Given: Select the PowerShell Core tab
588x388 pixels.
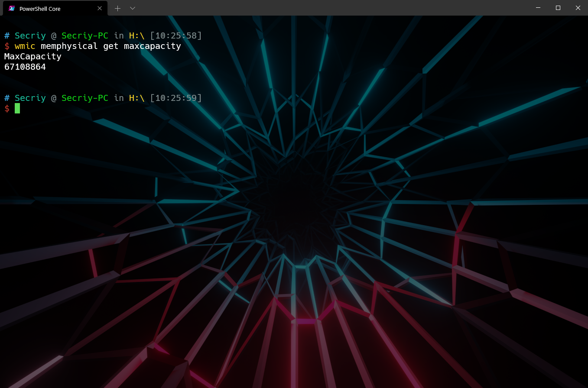Looking at the screenshot, I should [x=55, y=8].
